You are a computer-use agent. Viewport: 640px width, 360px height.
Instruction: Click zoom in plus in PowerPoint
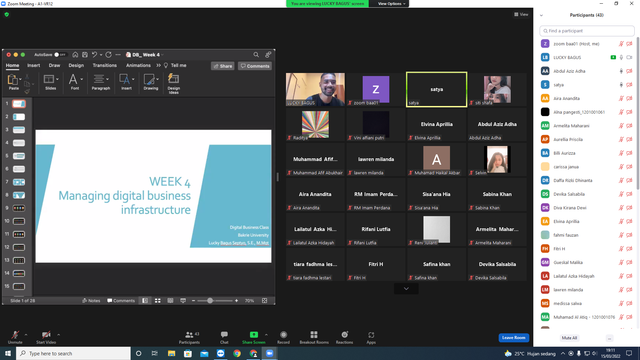click(236, 301)
